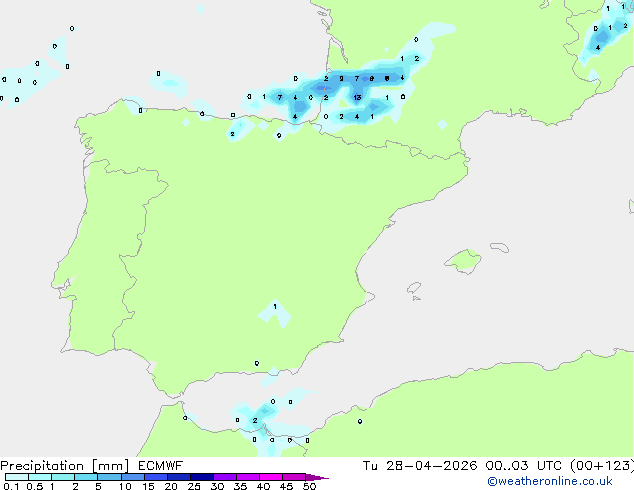Image resolution: width=634 pixels, height=490 pixels.
Task: Click the '2' value near Strait of Gibraltar
Action: 255,420
